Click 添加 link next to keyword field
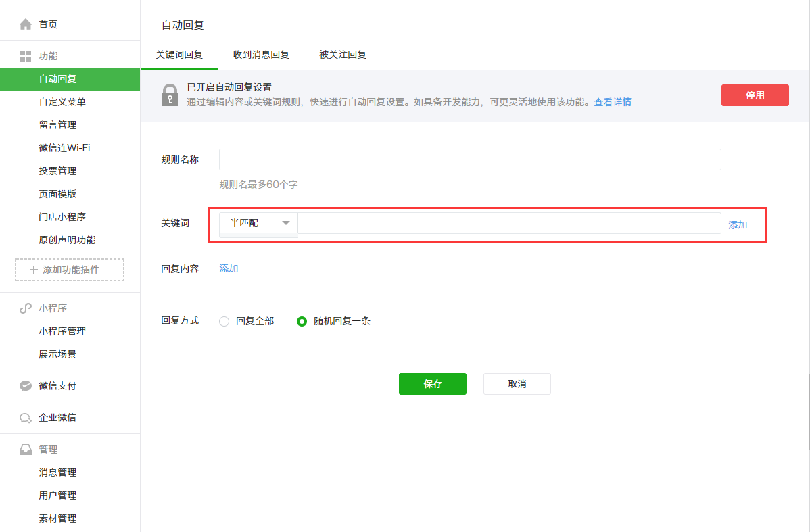810x532 pixels. click(738, 225)
